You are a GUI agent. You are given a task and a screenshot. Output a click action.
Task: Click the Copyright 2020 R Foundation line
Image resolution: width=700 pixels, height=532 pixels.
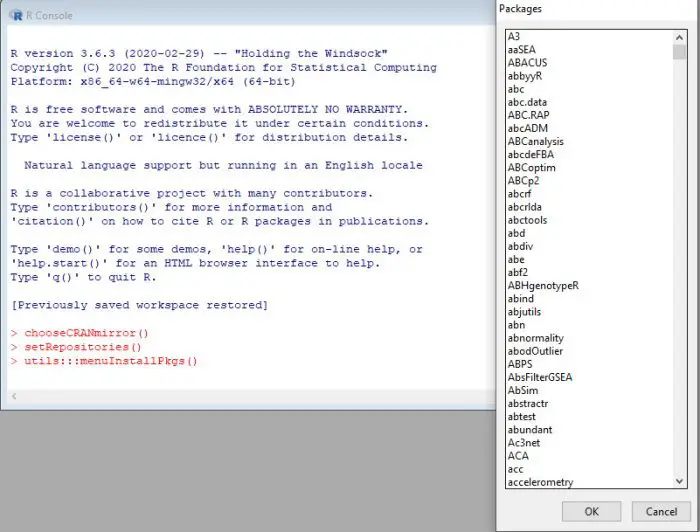pyautogui.click(x=224, y=67)
